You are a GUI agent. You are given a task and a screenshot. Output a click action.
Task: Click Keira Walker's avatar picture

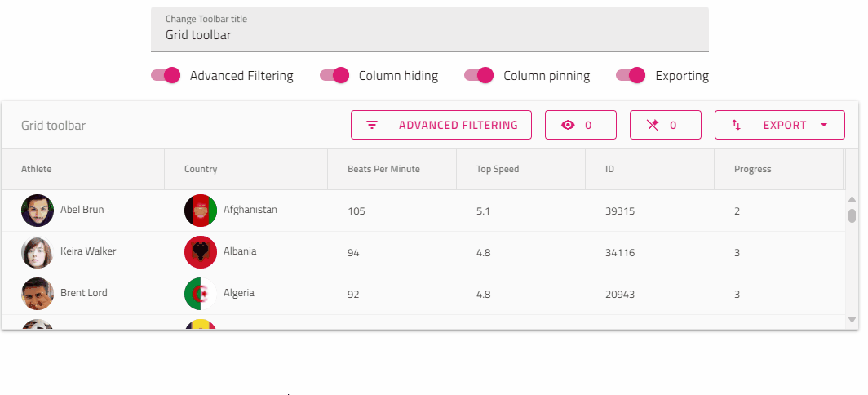[38, 252]
